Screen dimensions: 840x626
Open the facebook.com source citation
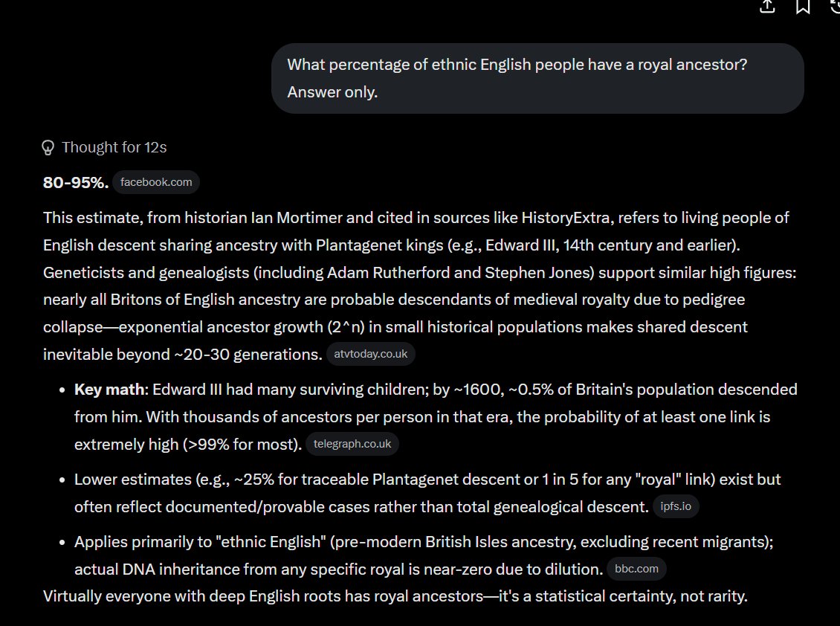coord(156,182)
